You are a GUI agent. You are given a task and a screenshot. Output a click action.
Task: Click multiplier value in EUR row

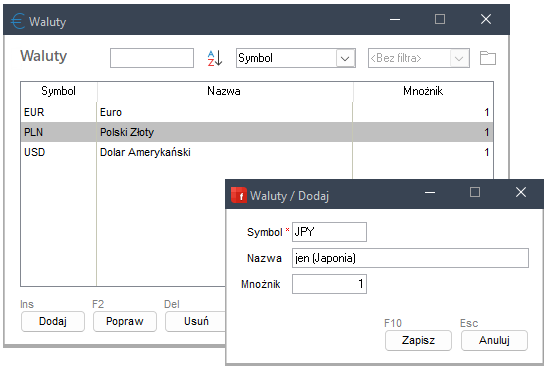[487, 112]
